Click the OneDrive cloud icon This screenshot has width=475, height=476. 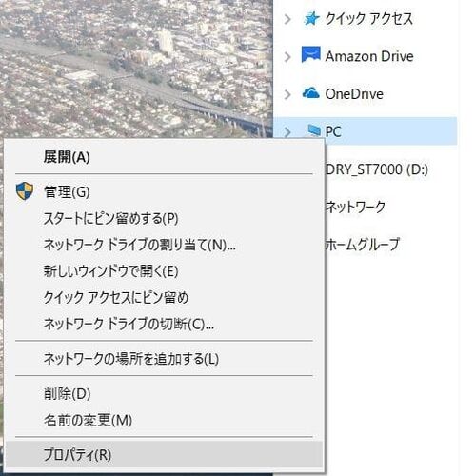pyautogui.click(x=310, y=93)
